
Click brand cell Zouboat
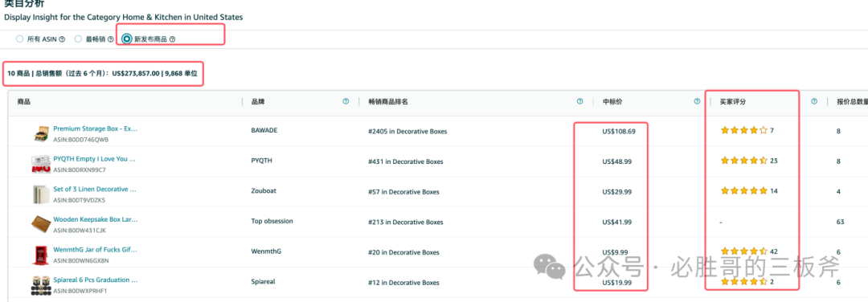pyautogui.click(x=264, y=191)
